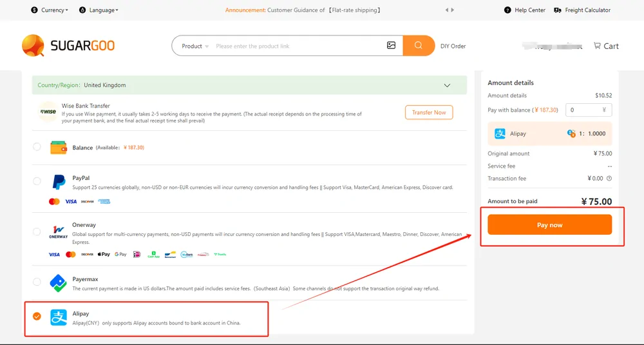Click the Payermax logo icon
Viewport: 644px width, 345px height.
[x=59, y=283]
